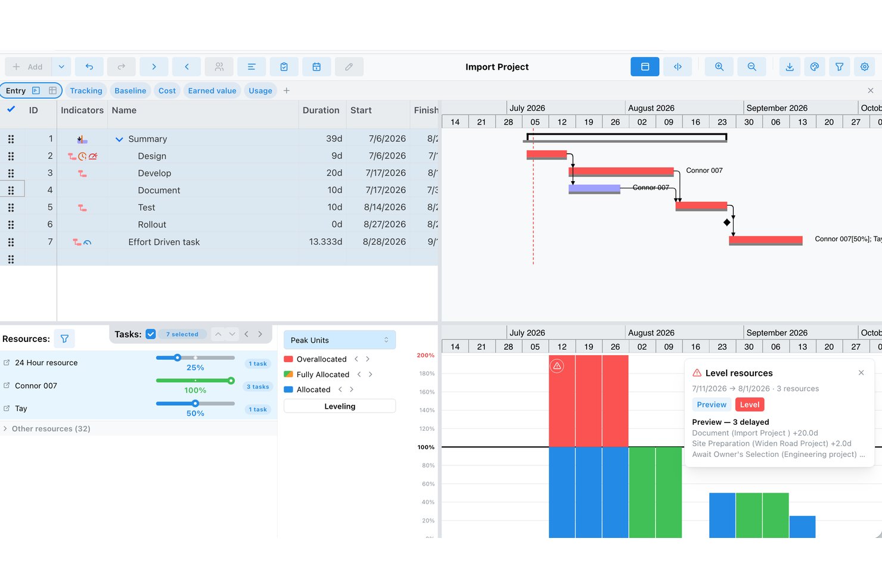Switch to the Tracking tab
882x588 pixels.
pos(86,91)
